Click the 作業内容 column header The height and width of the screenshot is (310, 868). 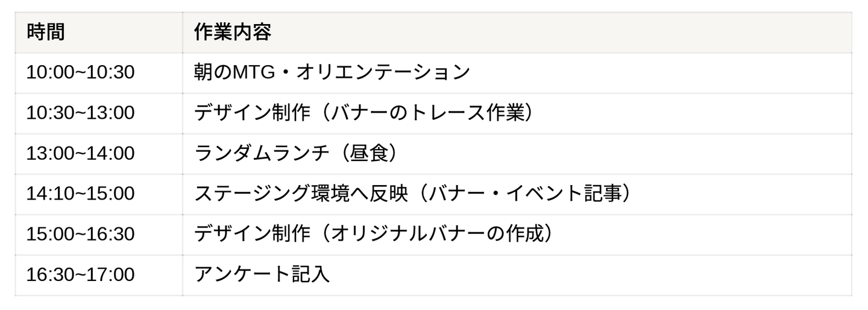[232, 32]
